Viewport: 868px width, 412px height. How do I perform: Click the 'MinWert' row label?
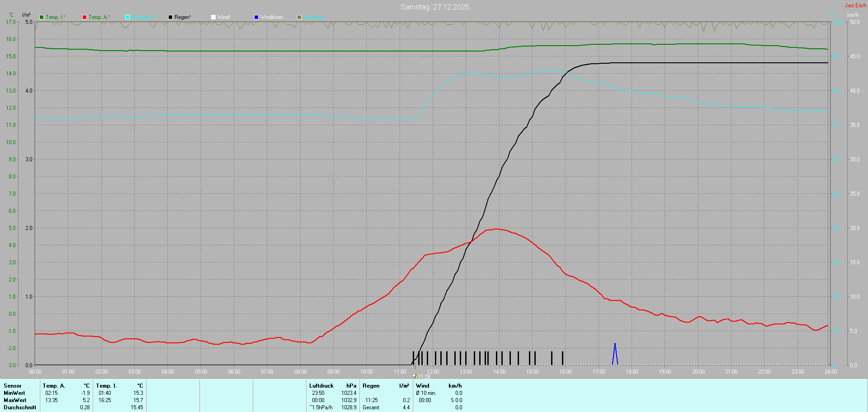(x=14, y=393)
